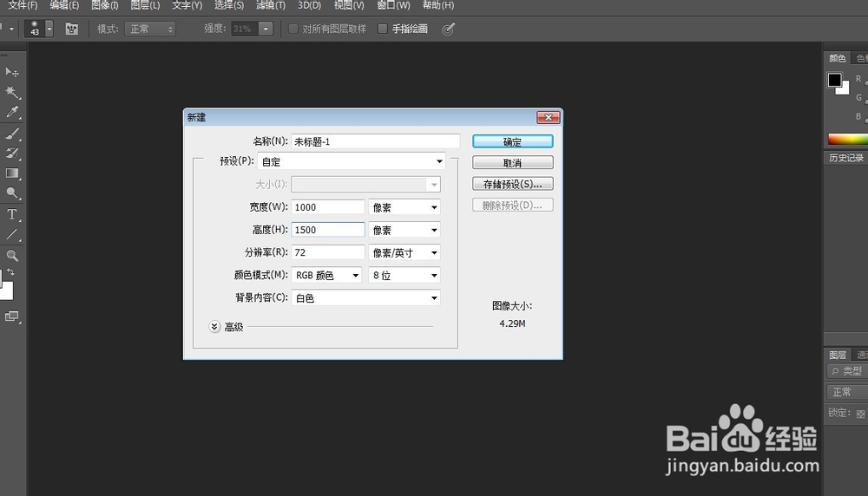Switch to the 颜色 panel tab
This screenshot has width=868, height=496.
coord(837,58)
